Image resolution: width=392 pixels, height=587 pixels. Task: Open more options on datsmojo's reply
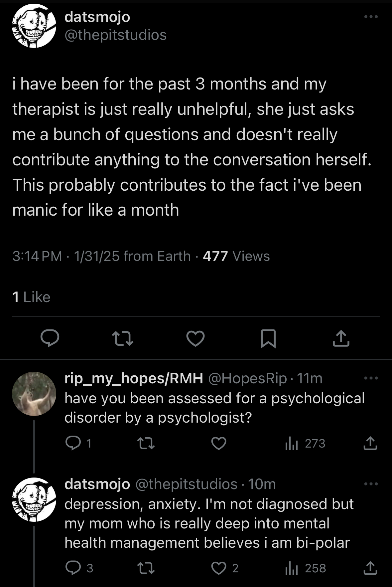pyautogui.click(x=371, y=484)
